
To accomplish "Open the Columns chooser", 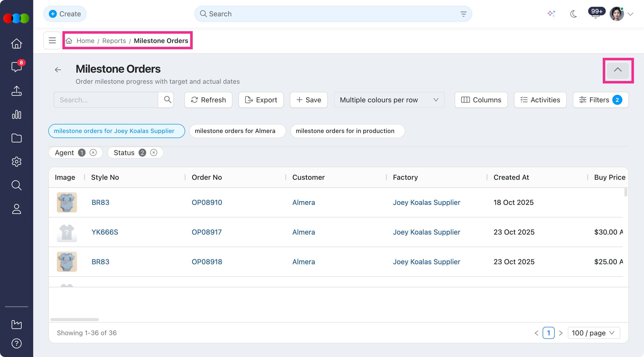I will [481, 100].
